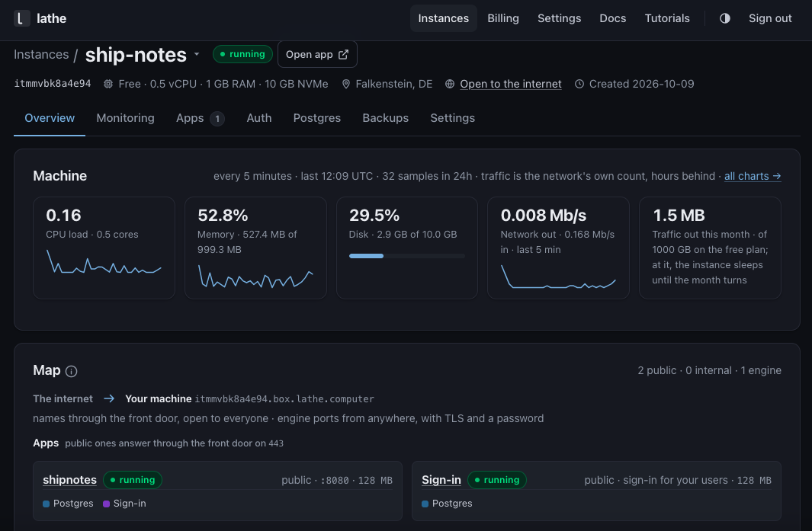Open Settings in the top navigation bar
Image resolution: width=812 pixels, height=531 pixels.
[560, 18]
